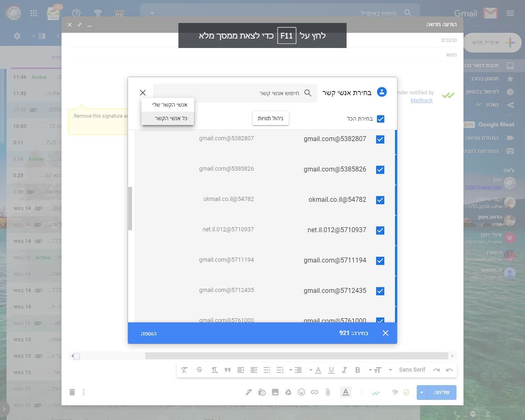Click the subject field in the compose window
The height and width of the screenshot is (420, 525).
[262, 55]
